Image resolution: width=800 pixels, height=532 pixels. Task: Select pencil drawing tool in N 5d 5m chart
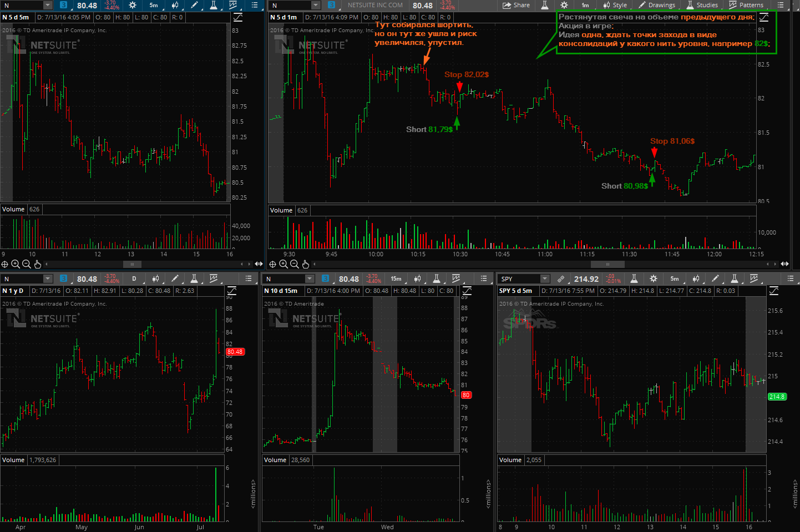[x=194, y=5]
